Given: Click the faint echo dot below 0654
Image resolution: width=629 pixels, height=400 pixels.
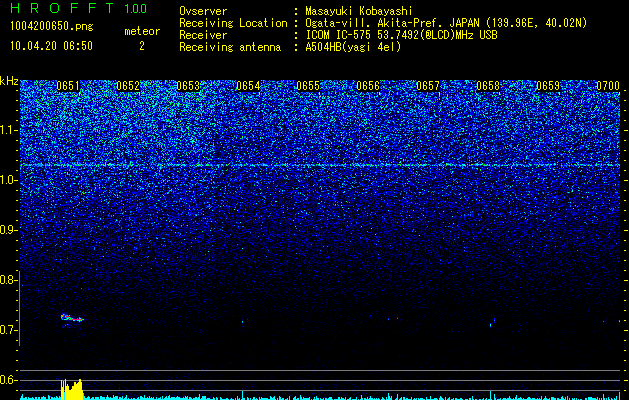Looking at the screenshot, I should point(243,321).
